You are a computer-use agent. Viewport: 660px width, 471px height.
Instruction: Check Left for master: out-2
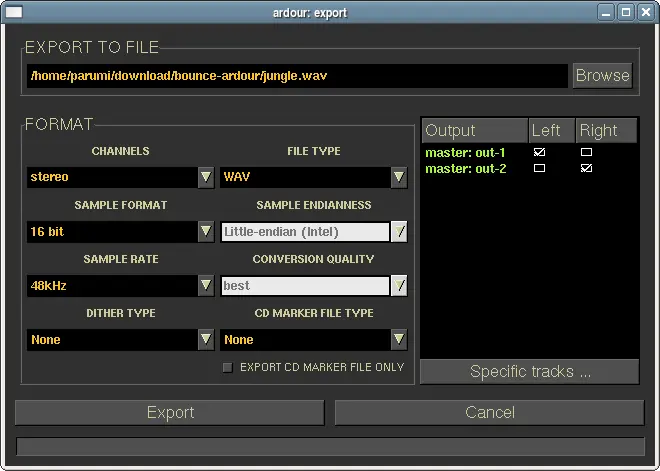539,168
